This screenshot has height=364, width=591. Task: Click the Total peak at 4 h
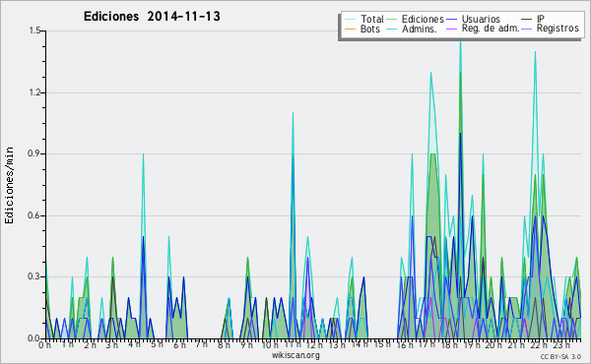(x=143, y=153)
